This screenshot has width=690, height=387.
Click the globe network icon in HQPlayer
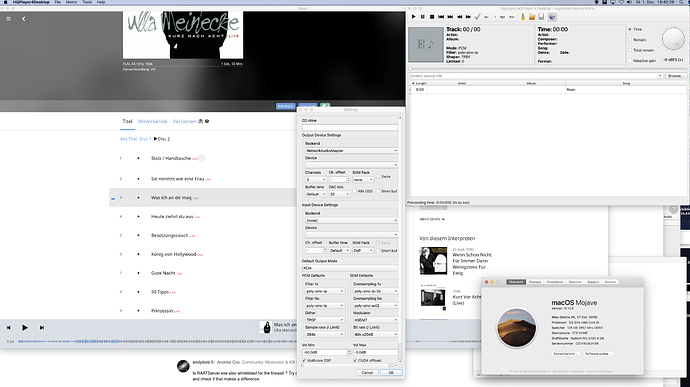point(552,17)
